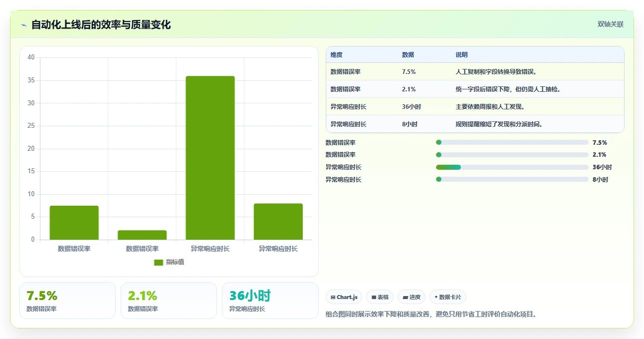Viewport: 644px width, 339px height.
Task: Click the footer description starting 组合图同时展示
Action: click(x=431, y=315)
